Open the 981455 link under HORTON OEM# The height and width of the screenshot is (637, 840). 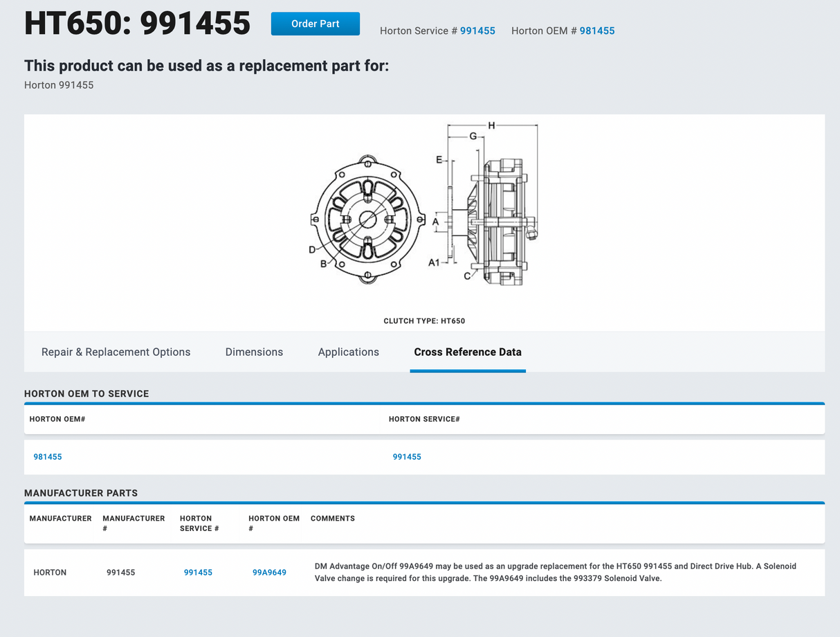[47, 456]
